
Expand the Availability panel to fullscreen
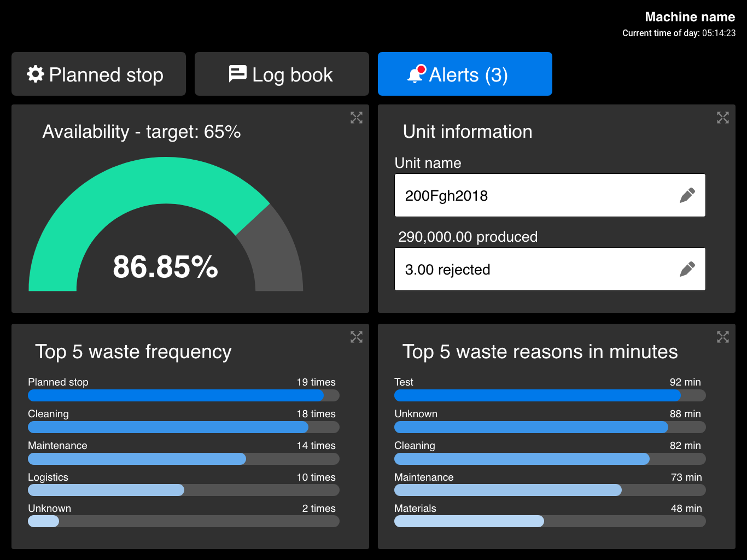357,118
